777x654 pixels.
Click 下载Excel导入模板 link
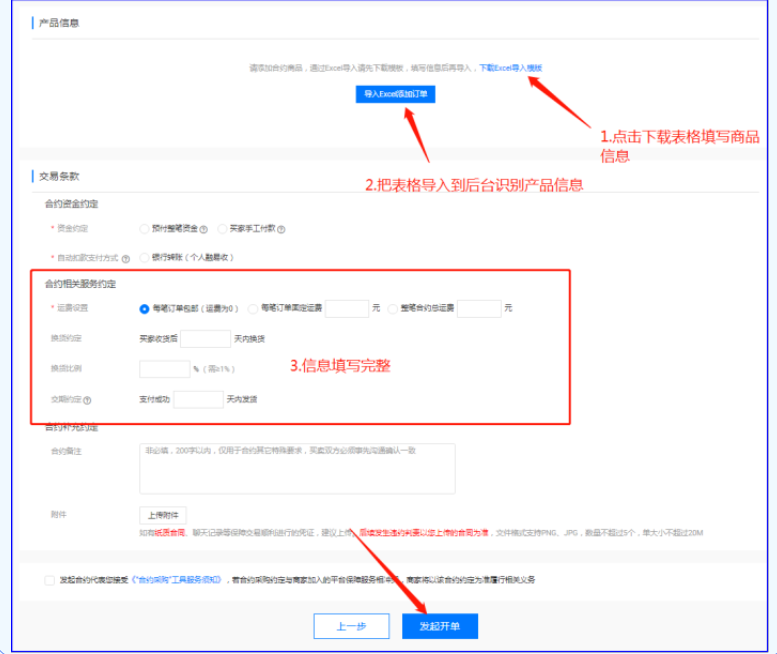point(510,68)
